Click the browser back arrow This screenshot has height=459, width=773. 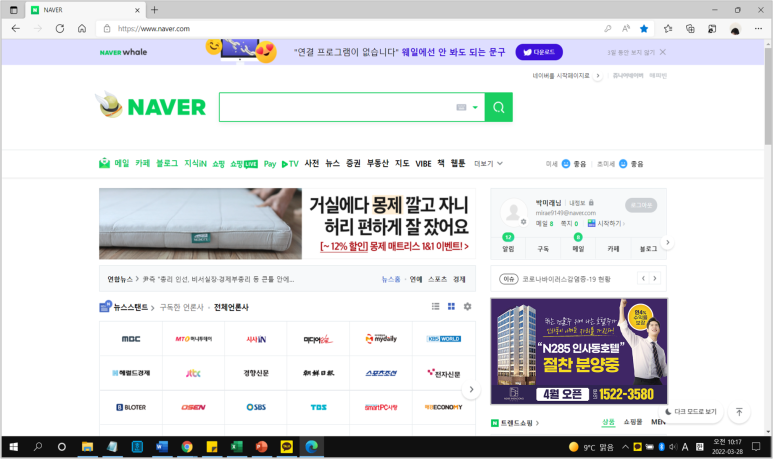(x=16, y=29)
